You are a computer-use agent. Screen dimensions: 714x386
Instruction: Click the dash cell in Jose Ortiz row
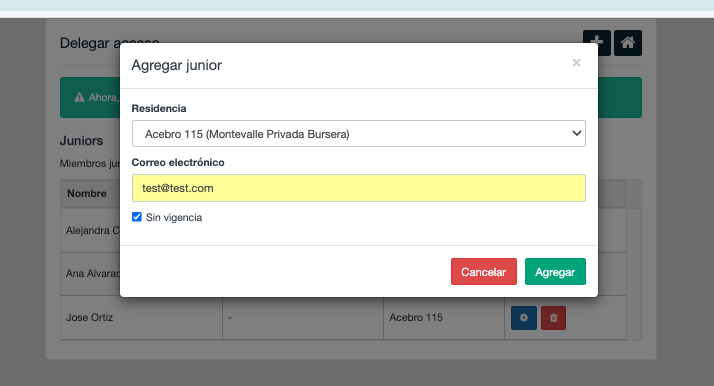coord(303,318)
